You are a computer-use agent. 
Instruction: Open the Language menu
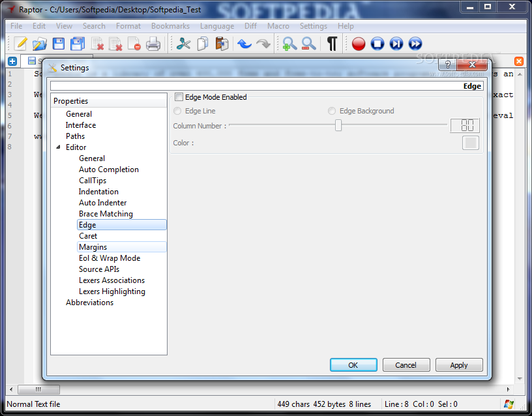click(x=217, y=26)
